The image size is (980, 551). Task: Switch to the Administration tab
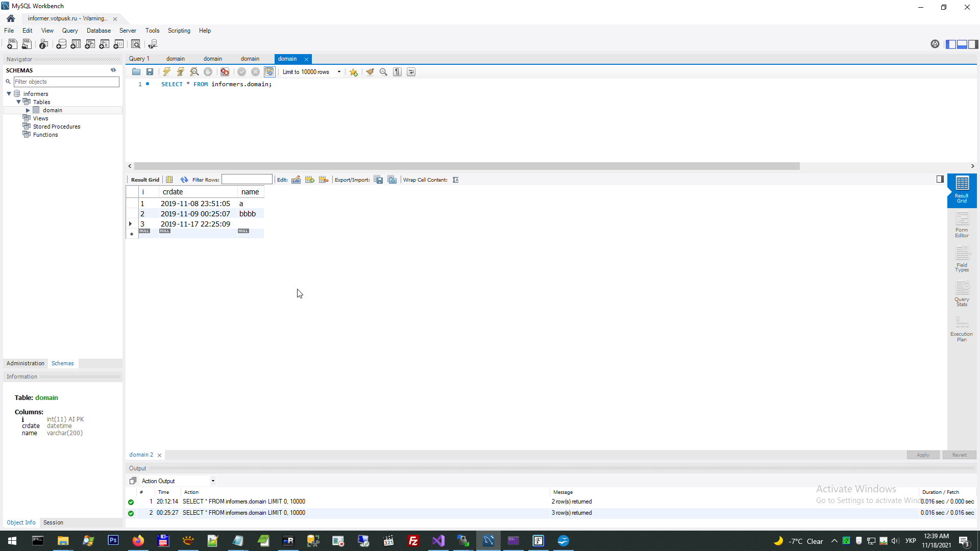coord(26,363)
